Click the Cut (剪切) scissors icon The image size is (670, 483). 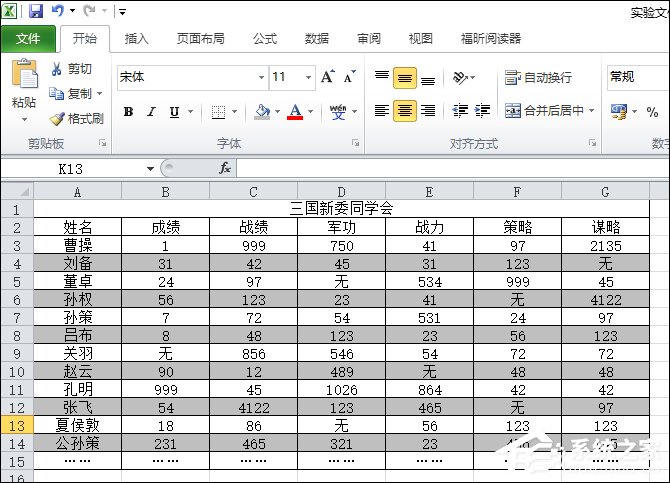coord(56,69)
